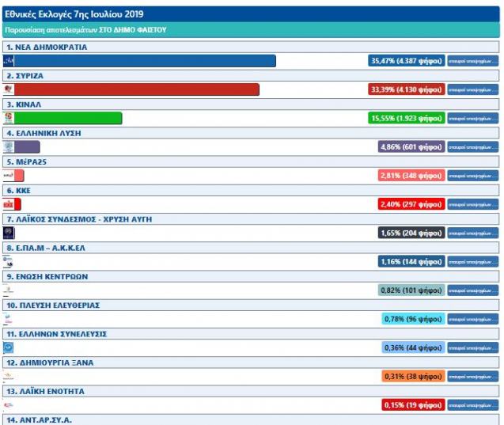This screenshot has width=504, height=425.
Task: Click the ΚΙΝΑΛ party logo
Action: pyautogui.click(x=9, y=118)
